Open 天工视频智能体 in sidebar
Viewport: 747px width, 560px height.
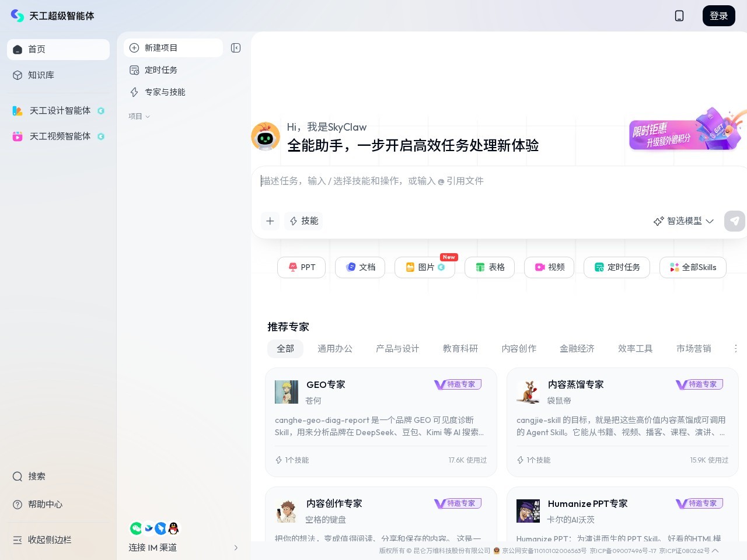click(58, 136)
